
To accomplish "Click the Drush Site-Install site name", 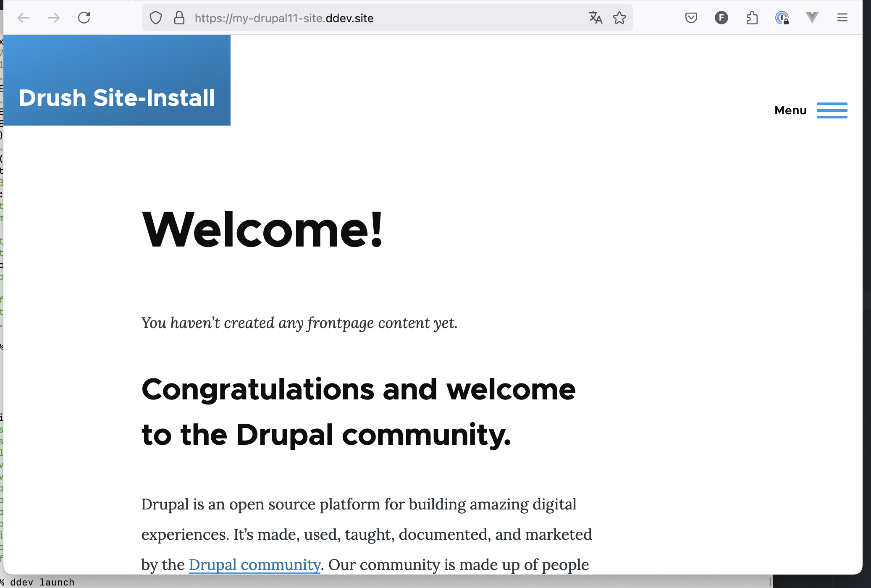I will (x=117, y=98).
